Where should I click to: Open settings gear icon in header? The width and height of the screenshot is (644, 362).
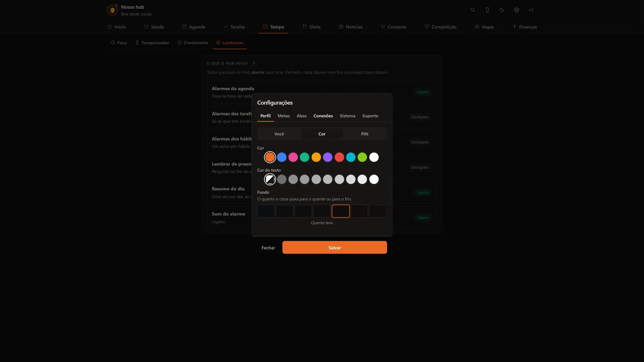[517, 10]
